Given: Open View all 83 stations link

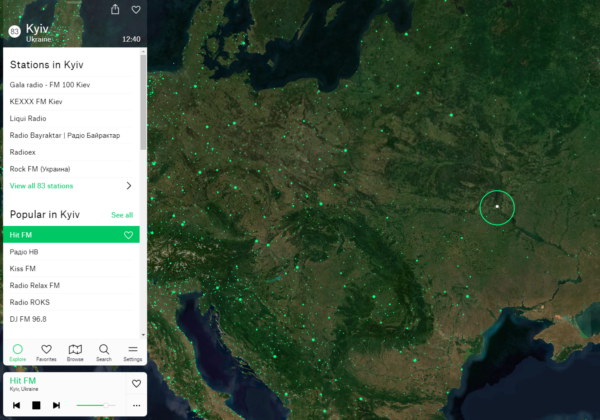Looking at the screenshot, I should (x=41, y=186).
